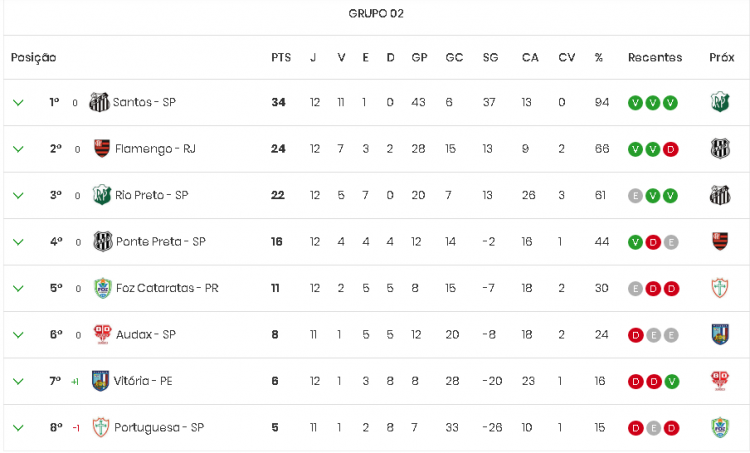This screenshot has height=453, width=750.
Task: Click the Santos club crest icon
Action: [x=99, y=102]
